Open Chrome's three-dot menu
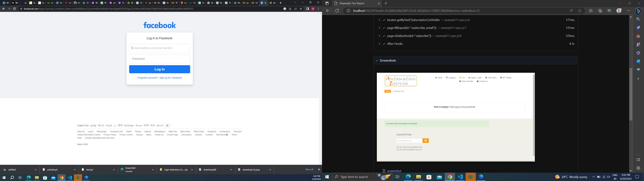Viewport: 644px width, 181px height. (x=318, y=9)
